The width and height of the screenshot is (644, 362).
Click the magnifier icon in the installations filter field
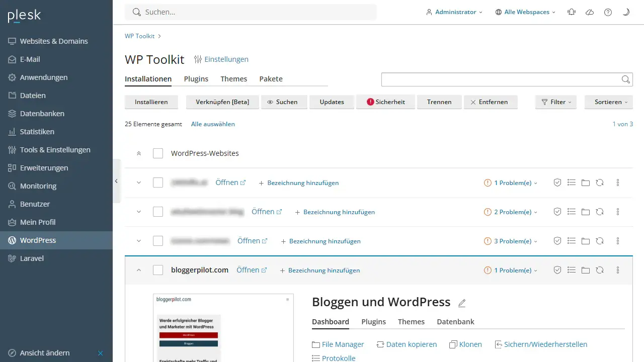pos(625,79)
